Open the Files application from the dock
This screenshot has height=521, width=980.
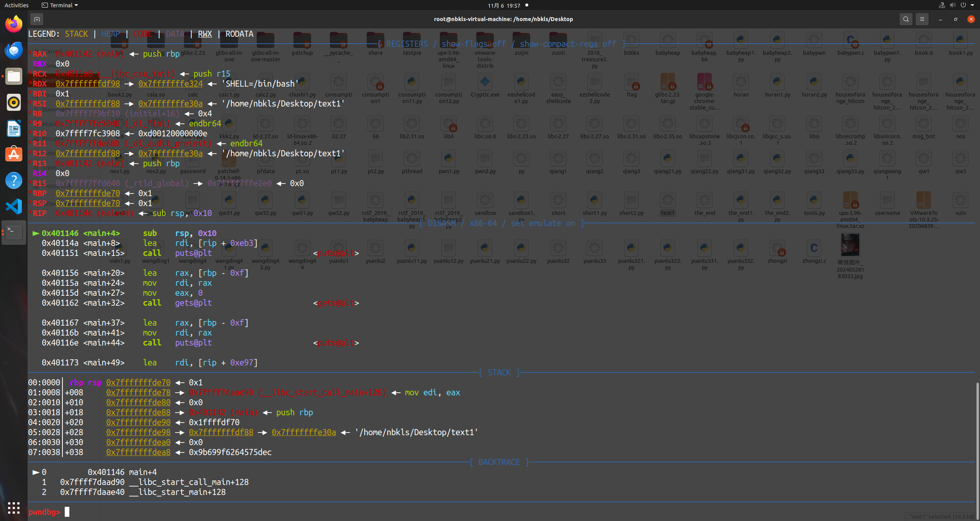(13, 76)
